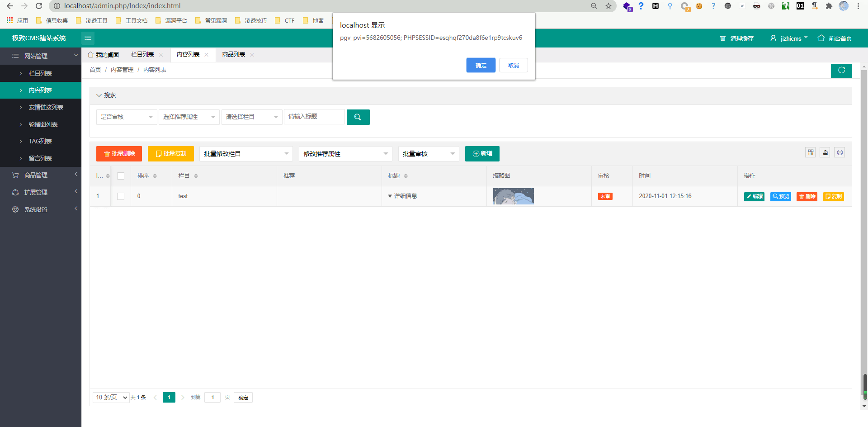Go to next page arrow
Viewport: 868px width, 427px height.
183,398
